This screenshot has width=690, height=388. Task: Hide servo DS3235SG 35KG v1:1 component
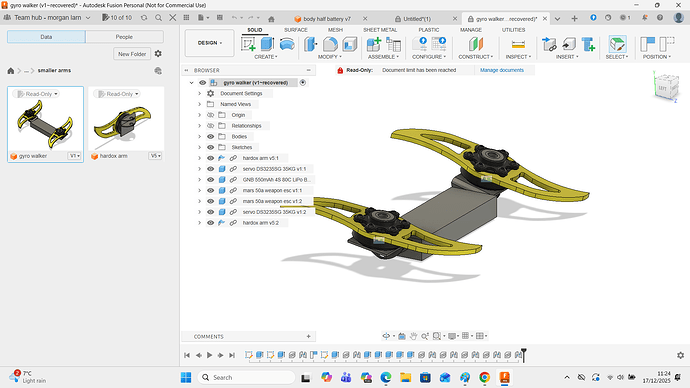210,169
